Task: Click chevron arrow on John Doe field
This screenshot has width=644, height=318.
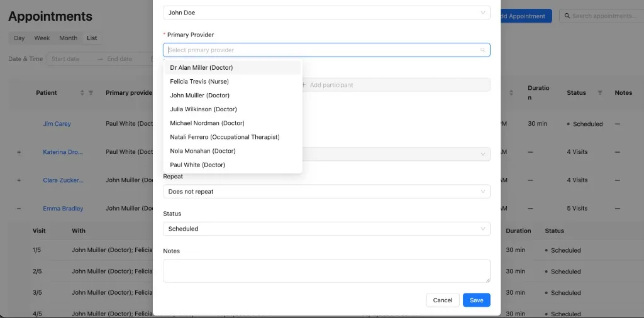Action: pos(483,13)
